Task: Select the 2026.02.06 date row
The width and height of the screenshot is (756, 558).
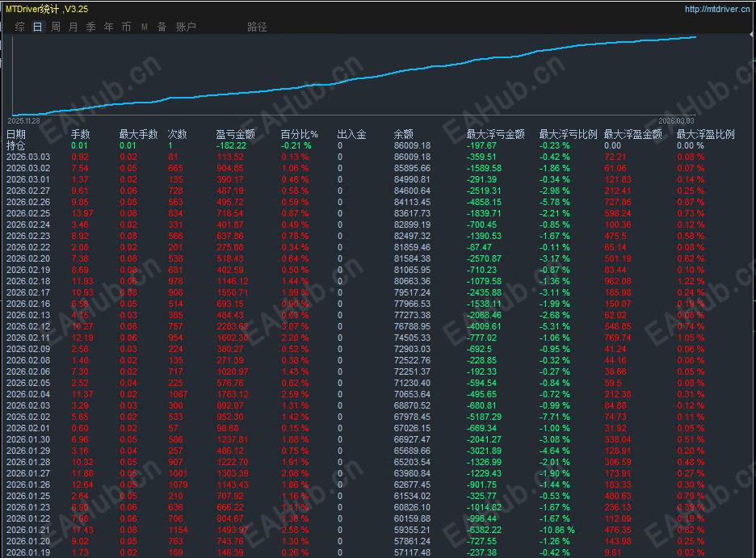Action: 28,372
